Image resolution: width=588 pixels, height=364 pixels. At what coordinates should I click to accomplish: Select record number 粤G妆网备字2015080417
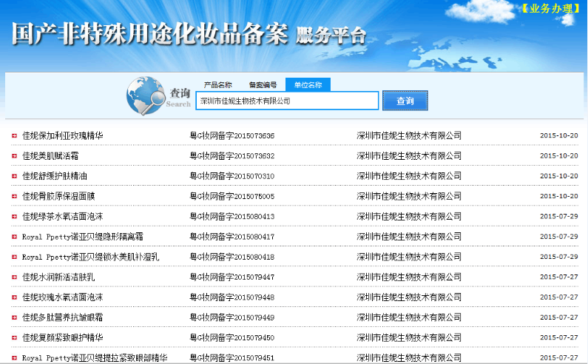tap(232, 237)
